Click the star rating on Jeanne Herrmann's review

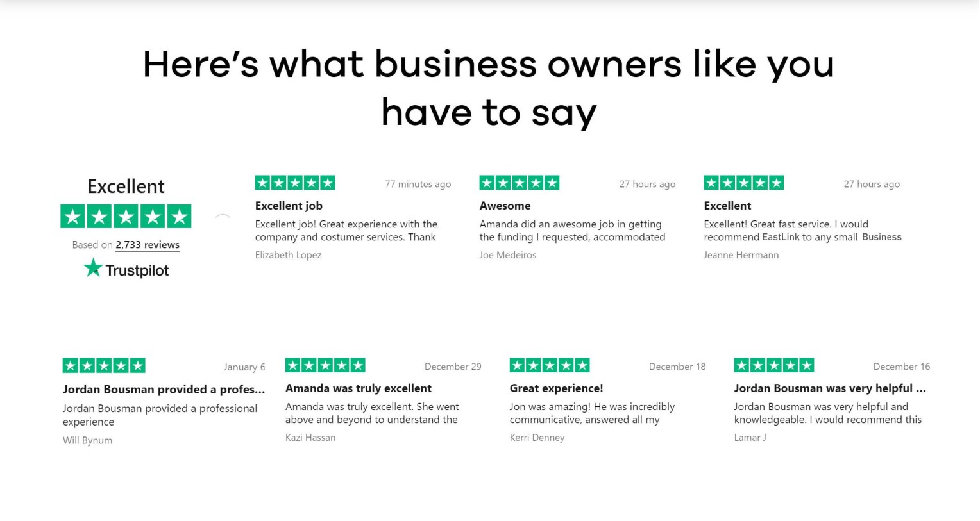(x=744, y=183)
